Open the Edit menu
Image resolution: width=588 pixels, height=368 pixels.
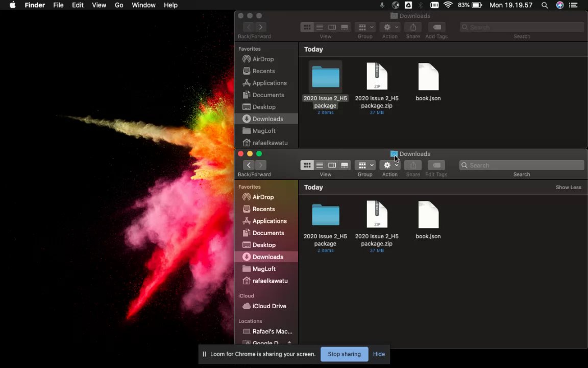tap(78, 5)
